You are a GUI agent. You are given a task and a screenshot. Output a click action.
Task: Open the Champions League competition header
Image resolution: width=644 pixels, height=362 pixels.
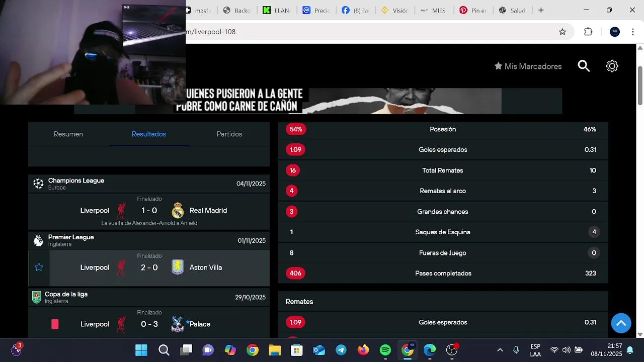coord(149,184)
